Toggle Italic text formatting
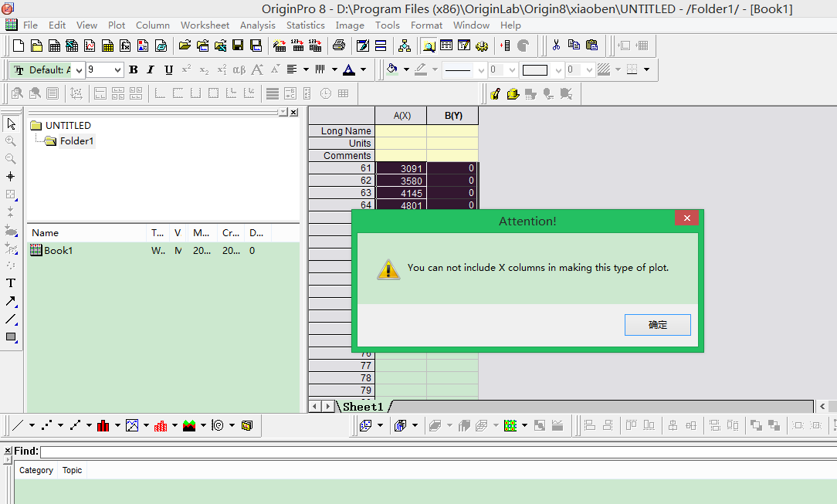This screenshot has width=837, height=504. coord(151,70)
